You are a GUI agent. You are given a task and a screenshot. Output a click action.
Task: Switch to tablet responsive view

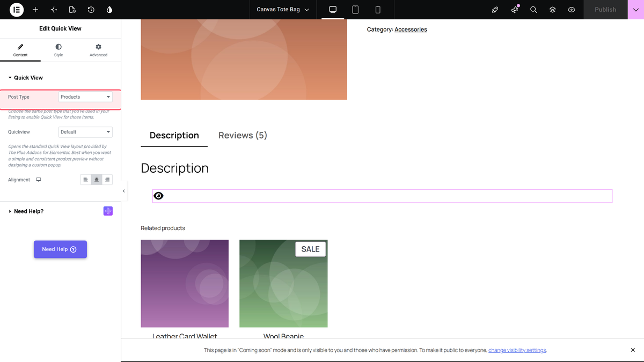click(355, 10)
